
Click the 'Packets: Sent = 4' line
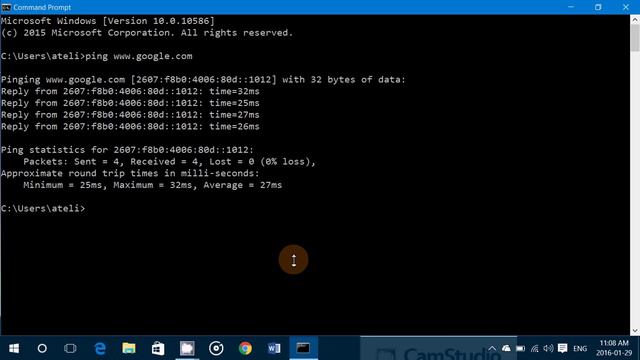click(169, 162)
